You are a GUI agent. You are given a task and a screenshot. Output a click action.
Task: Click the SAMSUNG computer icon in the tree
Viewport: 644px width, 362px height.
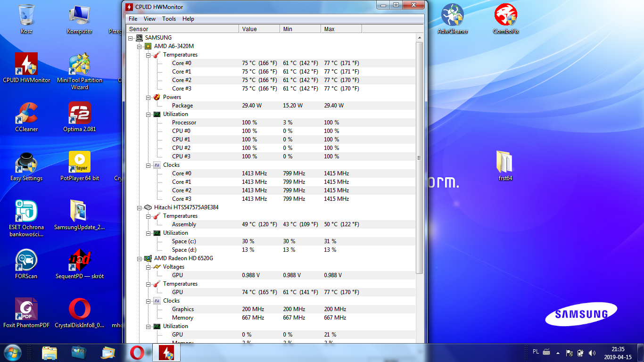tap(139, 38)
